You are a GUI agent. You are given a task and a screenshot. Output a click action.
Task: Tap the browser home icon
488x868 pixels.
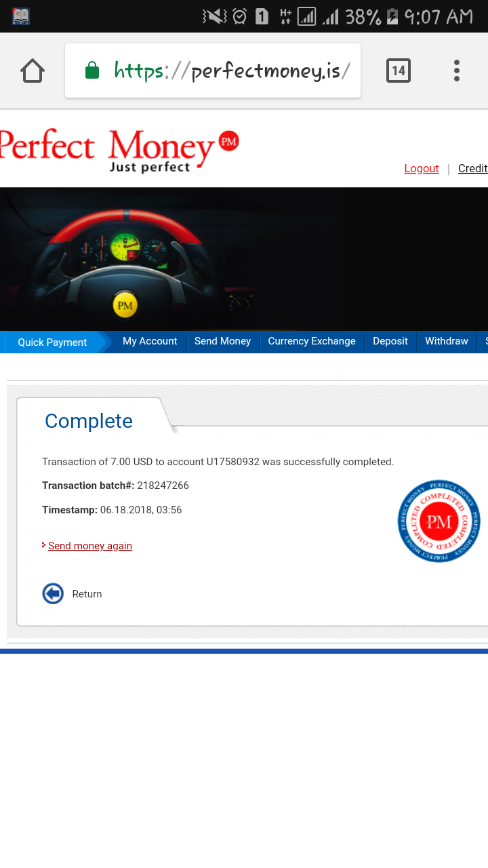(33, 71)
